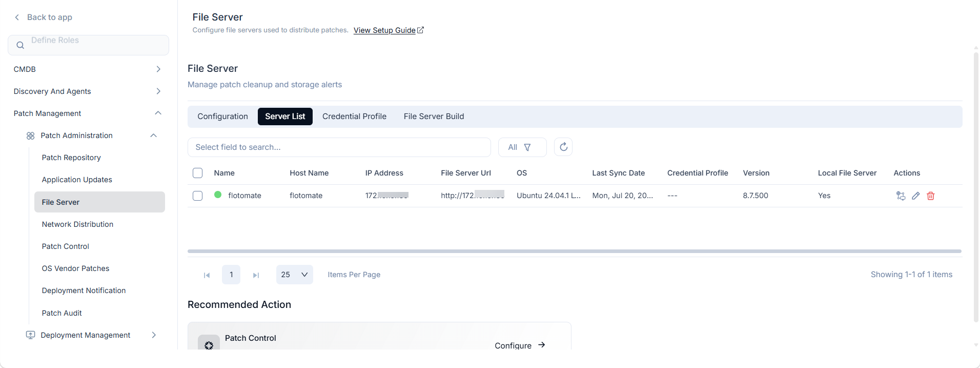This screenshot has width=980, height=368.
Task: Click the Ubuntu 24.04.1 OS cell
Action: coord(548,196)
